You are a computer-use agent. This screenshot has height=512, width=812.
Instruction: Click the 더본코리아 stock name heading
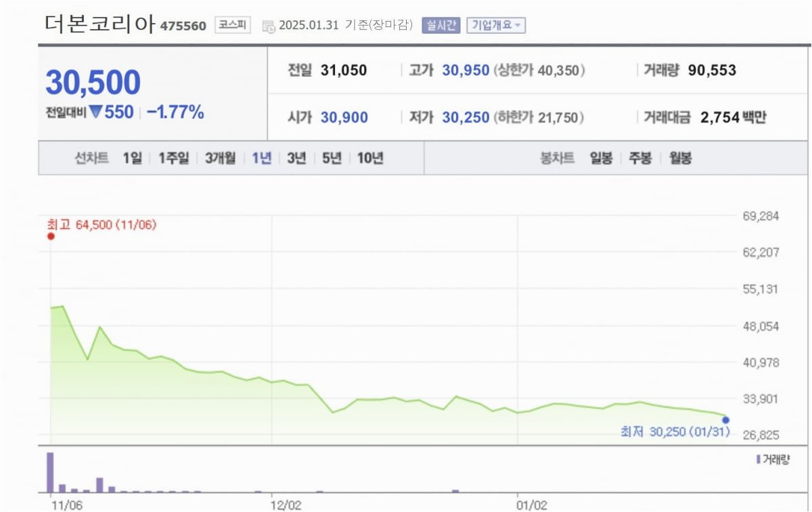[100, 24]
